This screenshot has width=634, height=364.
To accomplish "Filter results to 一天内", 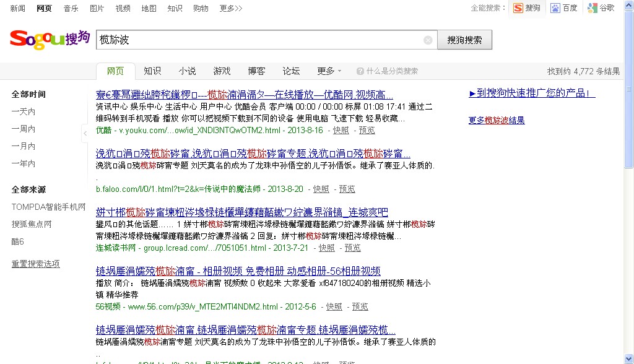I will click(24, 111).
